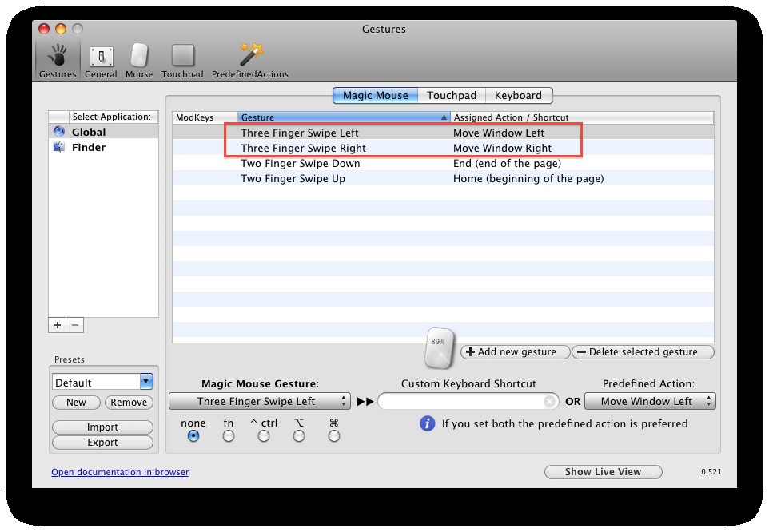
Task: Click Add new gesture button
Action: pos(516,352)
